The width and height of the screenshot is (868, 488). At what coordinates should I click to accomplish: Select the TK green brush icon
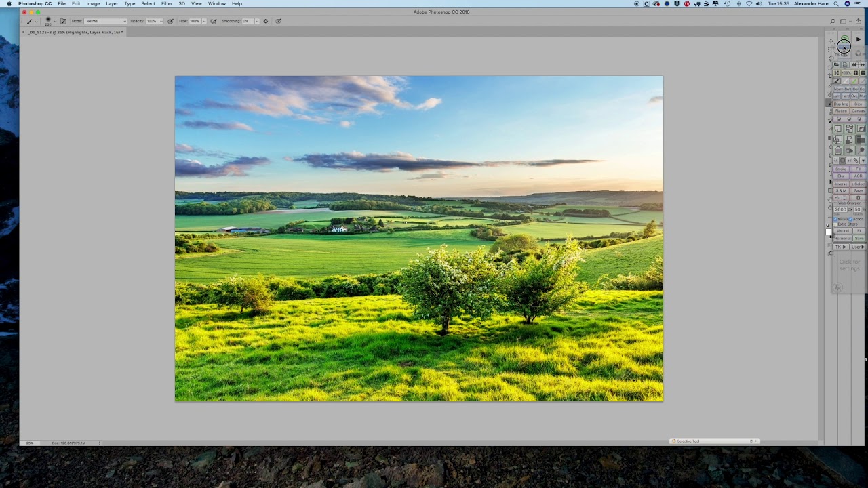point(854,81)
